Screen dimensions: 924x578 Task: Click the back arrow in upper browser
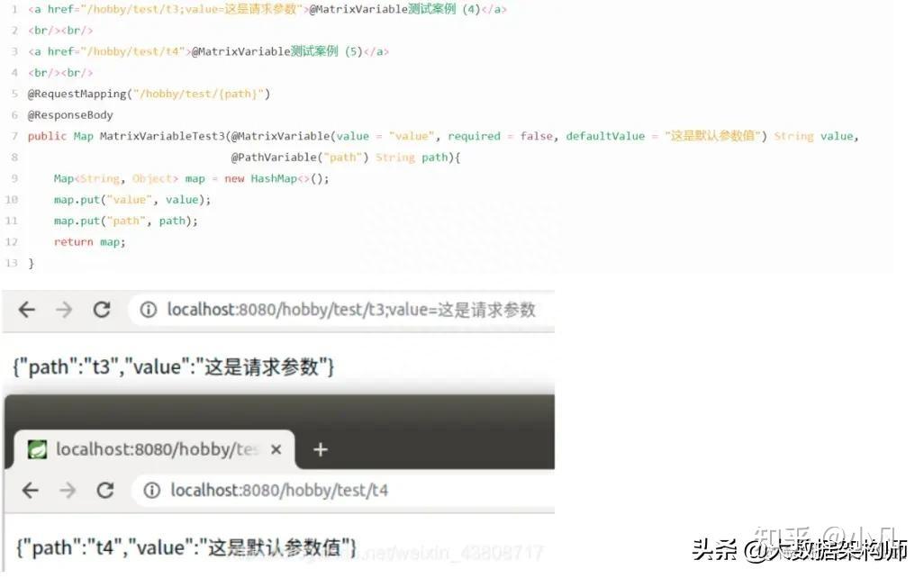[x=26, y=310]
